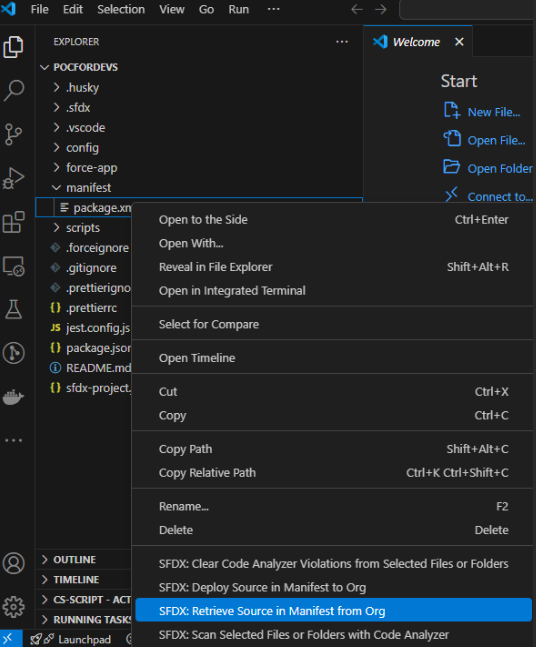Open the File menu

40,9
